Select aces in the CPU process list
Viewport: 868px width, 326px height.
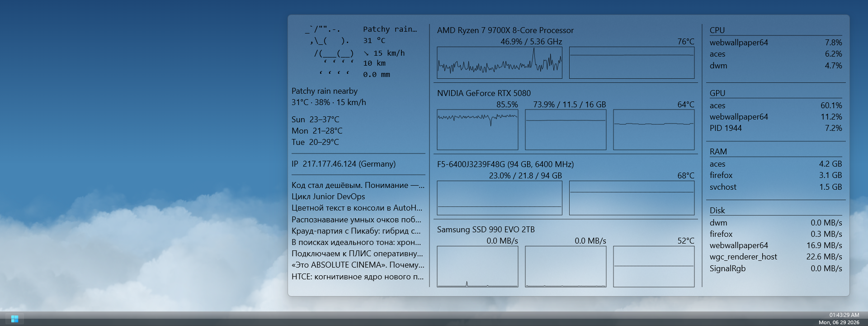[x=776, y=54]
